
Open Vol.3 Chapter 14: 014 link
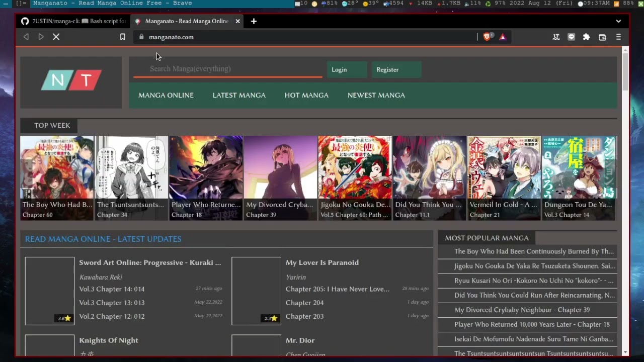(112, 289)
